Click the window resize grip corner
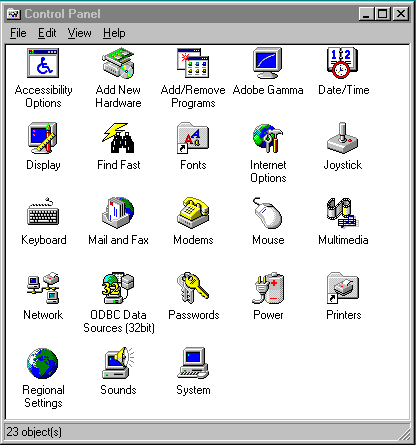The image size is (416, 445). [405, 434]
